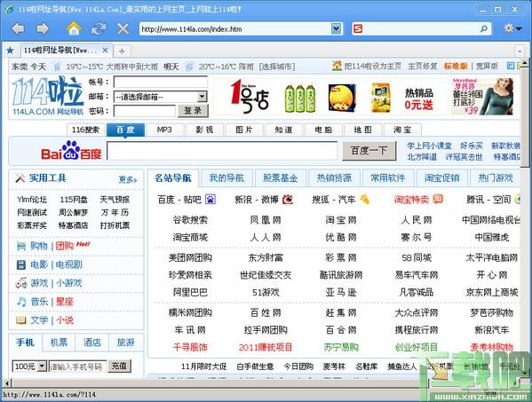
Task: Click the browser URL address field
Action: (x=236, y=28)
